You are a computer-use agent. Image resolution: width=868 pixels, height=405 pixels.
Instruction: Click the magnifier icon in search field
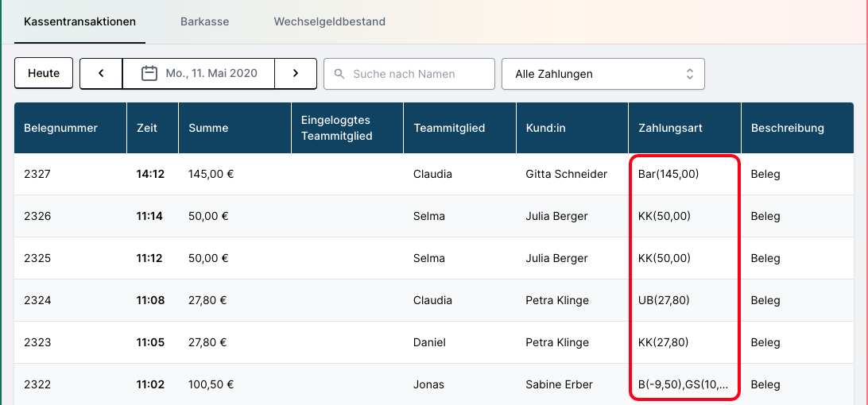339,74
